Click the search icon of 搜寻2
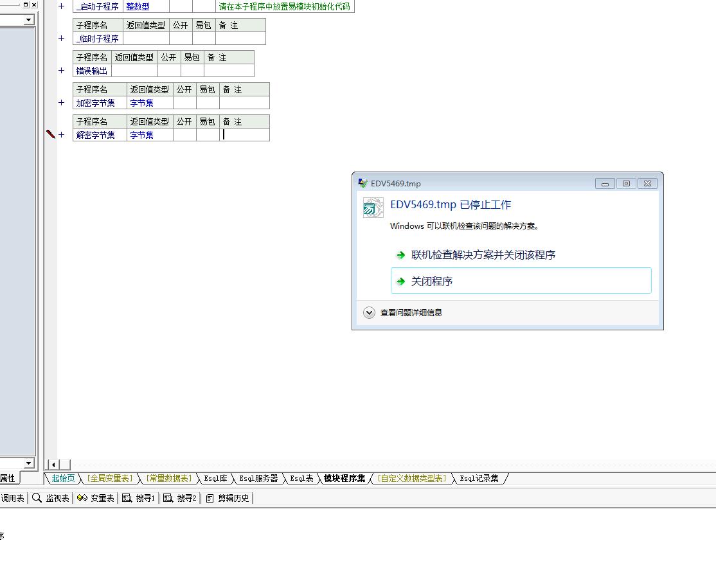 pyautogui.click(x=168, y=498)
